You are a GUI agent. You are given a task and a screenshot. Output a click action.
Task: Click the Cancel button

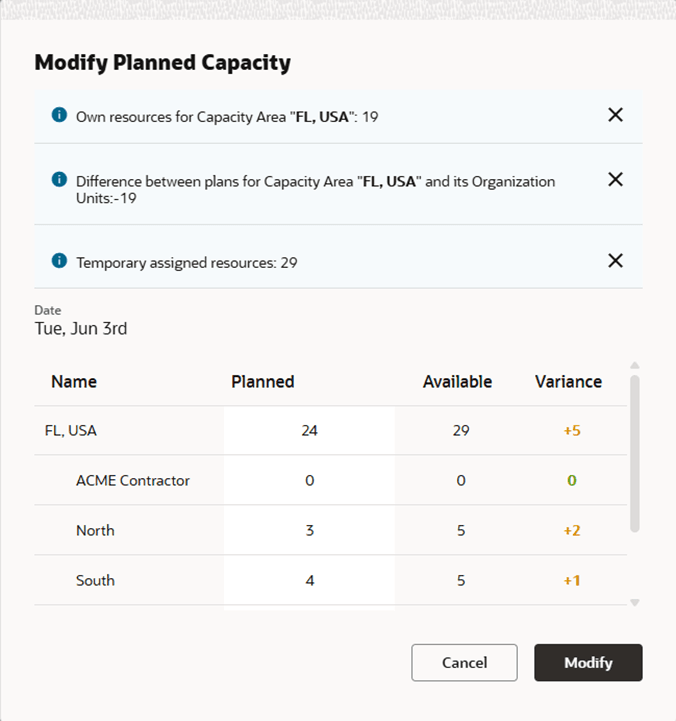(464, 663)
